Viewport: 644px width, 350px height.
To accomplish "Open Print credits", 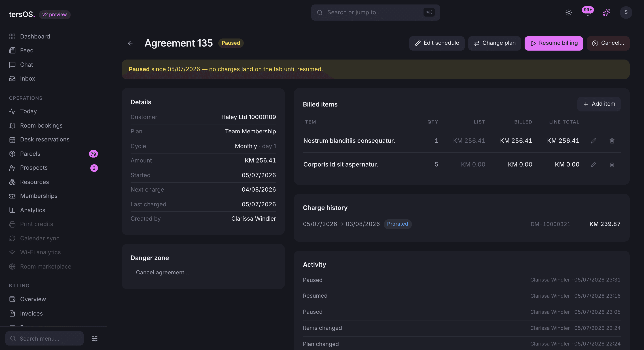I will pos(53,224).
